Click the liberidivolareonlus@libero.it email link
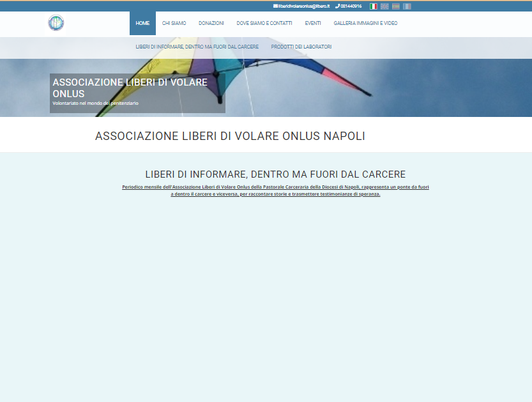This screenshot has height=402, width=532. tap(301, 6)
